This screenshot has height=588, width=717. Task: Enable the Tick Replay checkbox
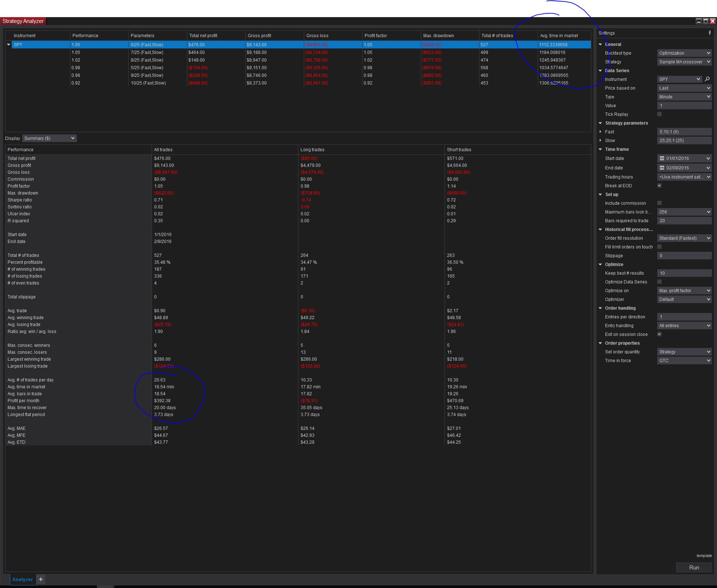[x=659, y=114]
